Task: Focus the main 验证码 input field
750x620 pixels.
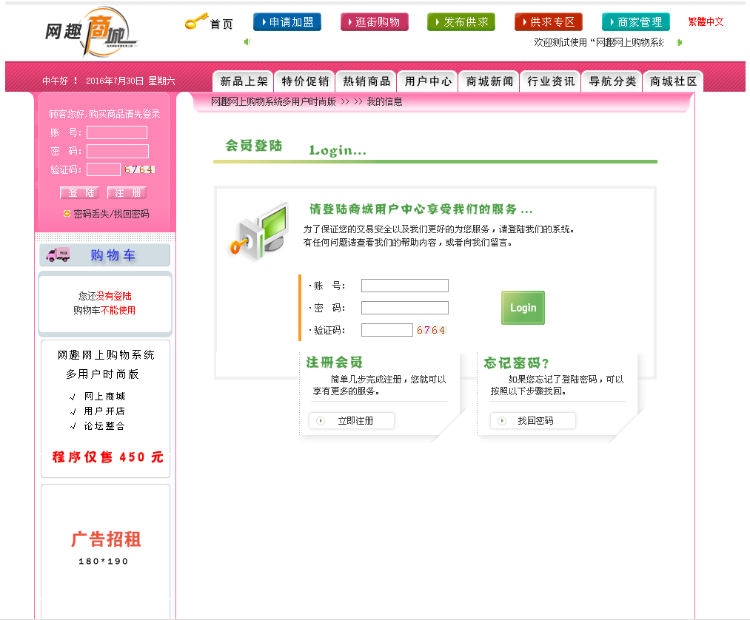Action: pos(386,330)
